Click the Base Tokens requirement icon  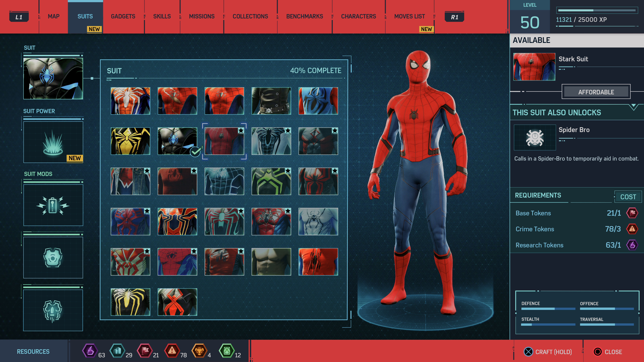point(632,213)
